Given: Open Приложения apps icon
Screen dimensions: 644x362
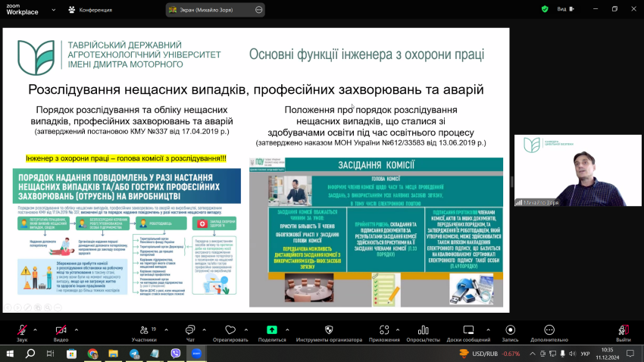Looking at the screenshot, I should point(384,330).
